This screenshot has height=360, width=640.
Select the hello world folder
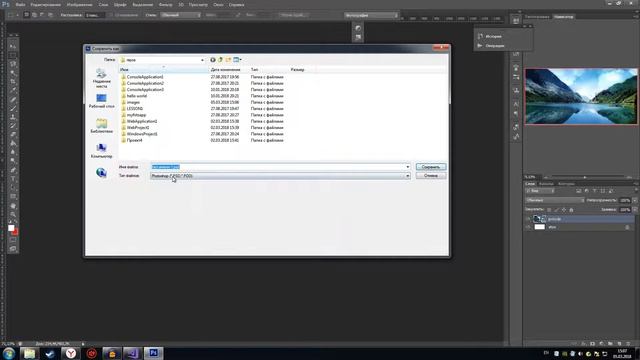pyautogui.click(x=137, y=96)
